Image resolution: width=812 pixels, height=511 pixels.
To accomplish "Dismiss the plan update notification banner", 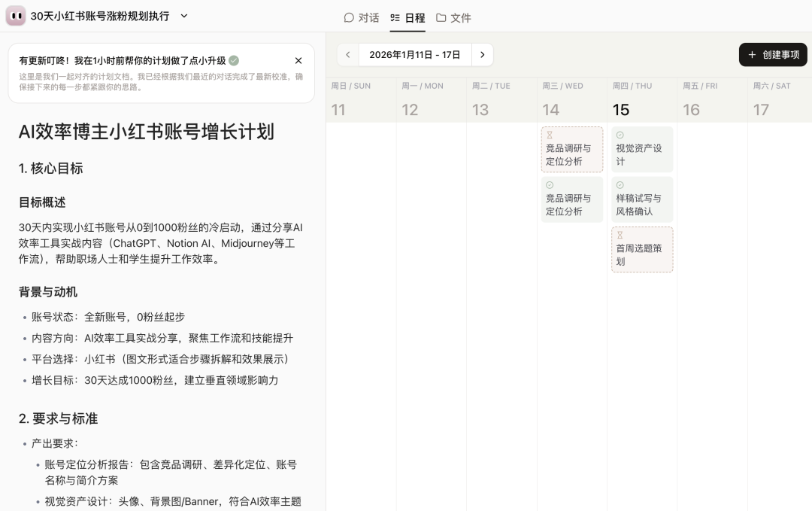I will (x=298, y=61).
